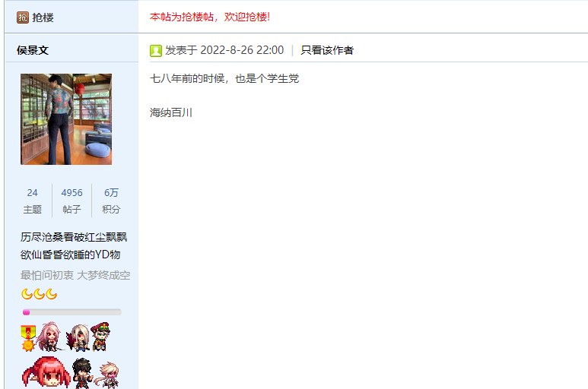588x389 pixels.
Task: Click the white-haired character medal with red wings
Action: 78,337
